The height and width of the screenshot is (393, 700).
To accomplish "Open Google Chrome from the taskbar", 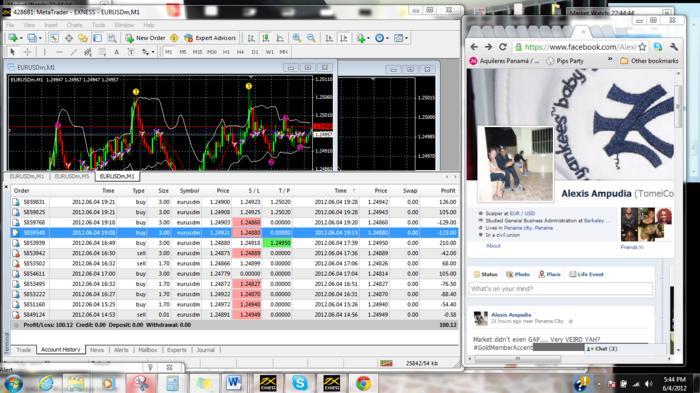I will pyautogui.click(x=364, y=383).
